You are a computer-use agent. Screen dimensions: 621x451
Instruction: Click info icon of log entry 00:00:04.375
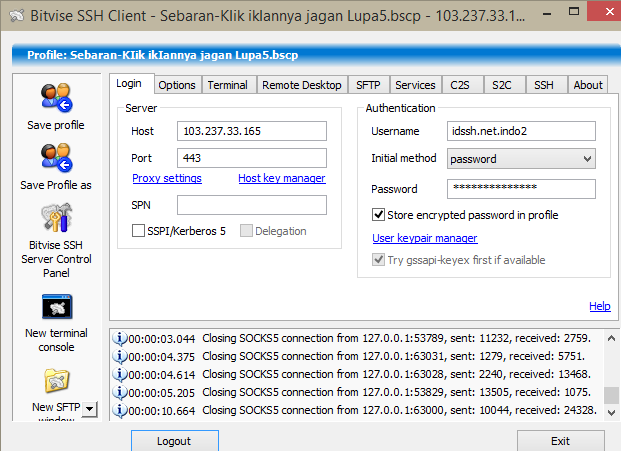pyautogui.click(x=119, y=356)
